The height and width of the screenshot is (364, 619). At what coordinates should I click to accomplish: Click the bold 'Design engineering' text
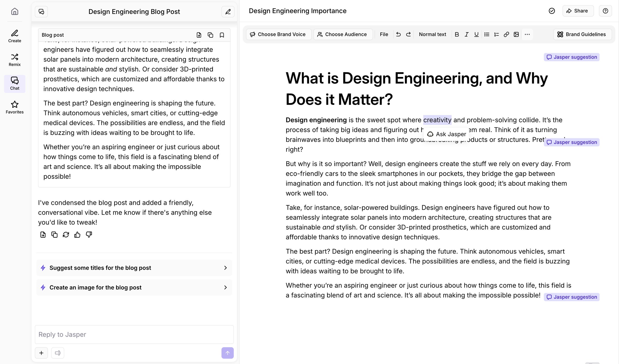tap(316, 120)
